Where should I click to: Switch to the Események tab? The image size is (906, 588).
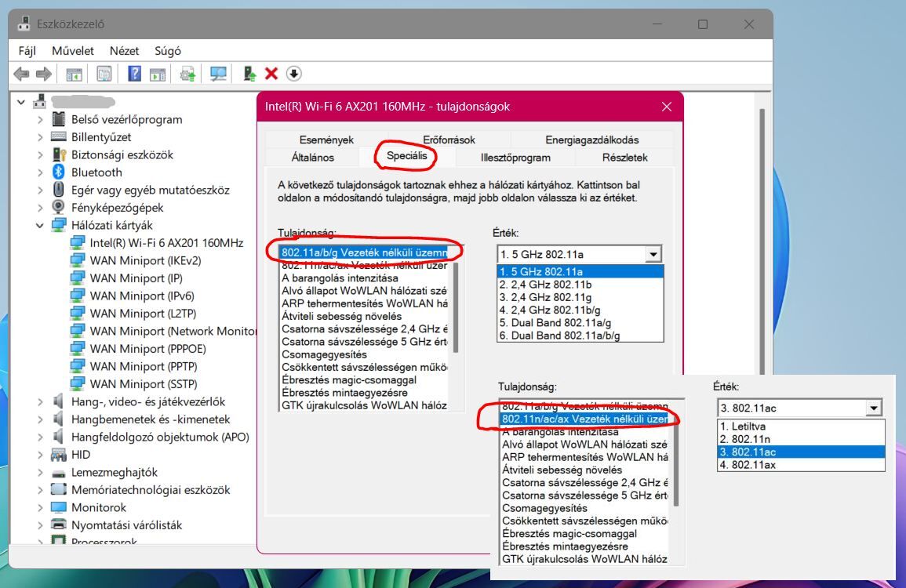tap(326, 140)
